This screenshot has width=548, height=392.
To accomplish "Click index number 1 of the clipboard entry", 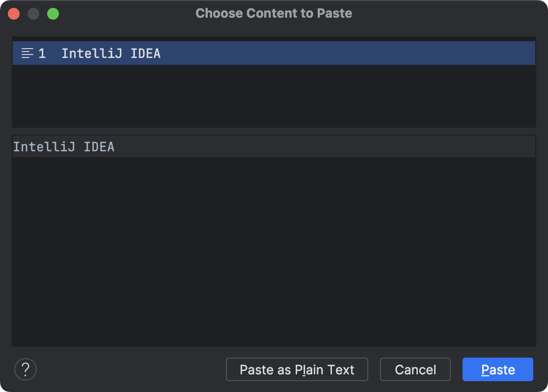I will (42, 53).
